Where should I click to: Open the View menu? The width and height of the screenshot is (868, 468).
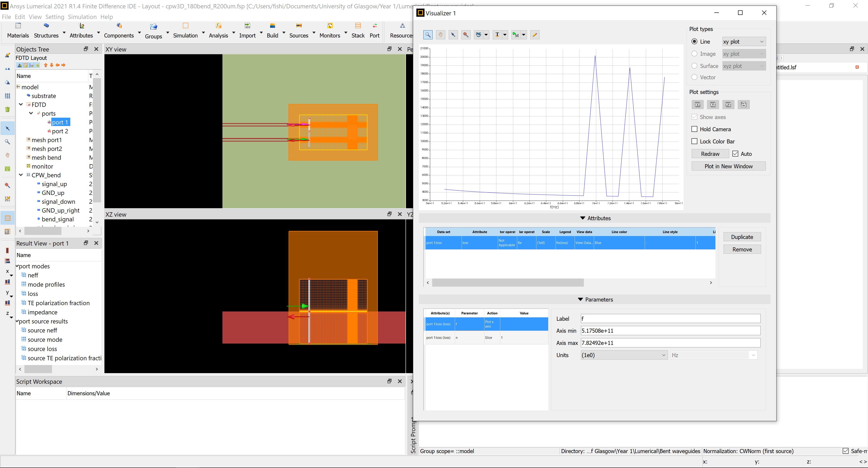click(35, 17)
